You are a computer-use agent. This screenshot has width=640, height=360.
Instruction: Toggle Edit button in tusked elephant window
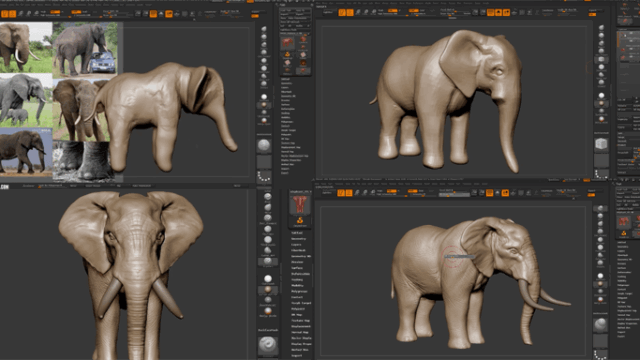341,193
